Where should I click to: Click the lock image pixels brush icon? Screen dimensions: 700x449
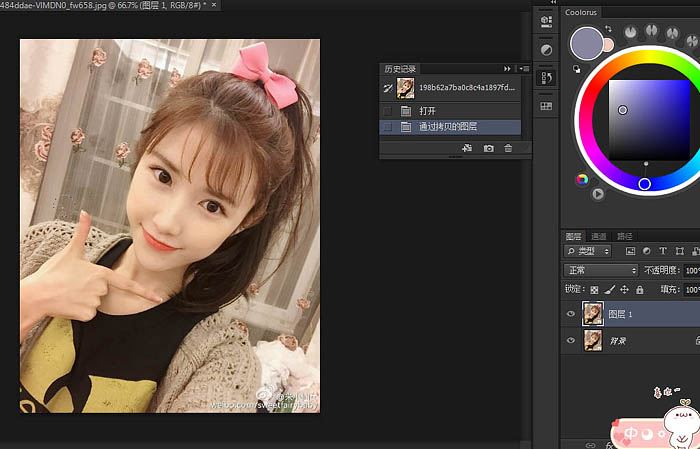point(608,289)
